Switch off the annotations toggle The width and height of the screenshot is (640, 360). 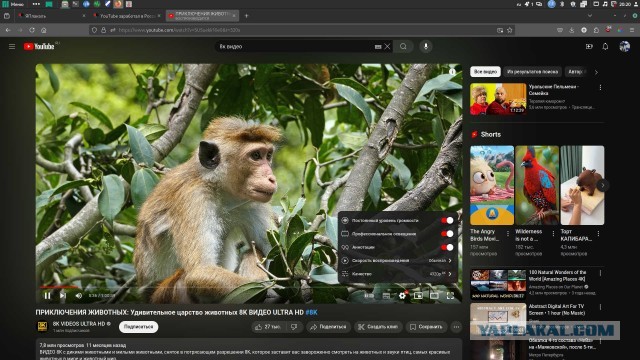coord(447,247)
